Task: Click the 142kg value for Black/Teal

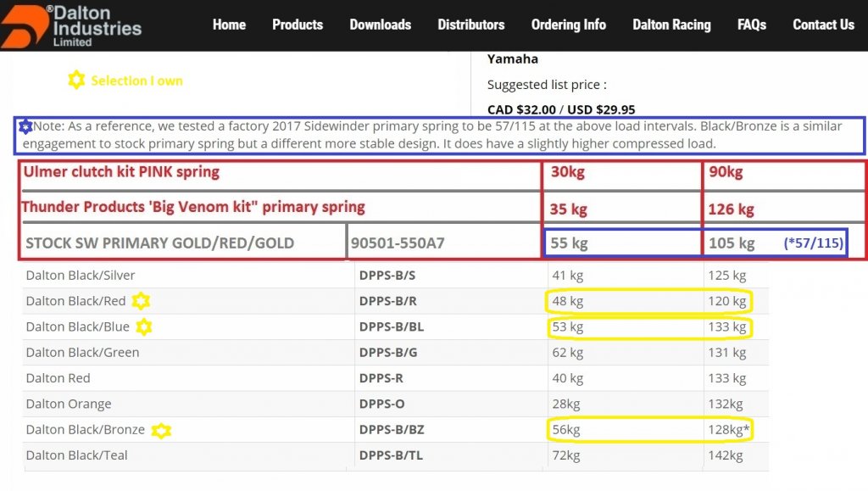Action: (726, 455)
